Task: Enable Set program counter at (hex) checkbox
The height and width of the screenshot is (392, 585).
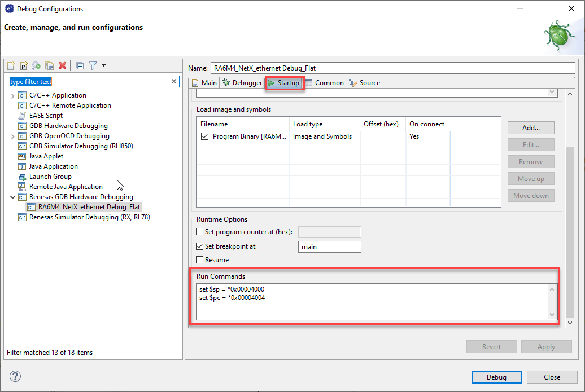Action: tap(199, 232)
